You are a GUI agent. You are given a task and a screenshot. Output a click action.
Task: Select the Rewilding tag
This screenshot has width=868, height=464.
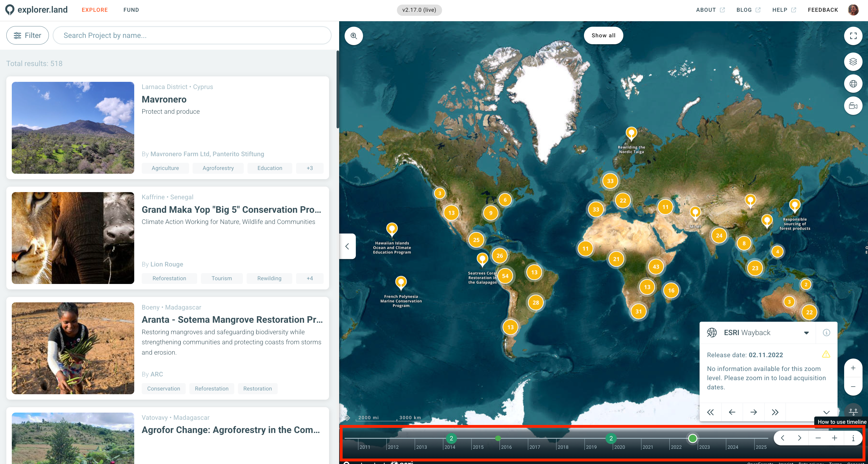[x=269, y=278]
